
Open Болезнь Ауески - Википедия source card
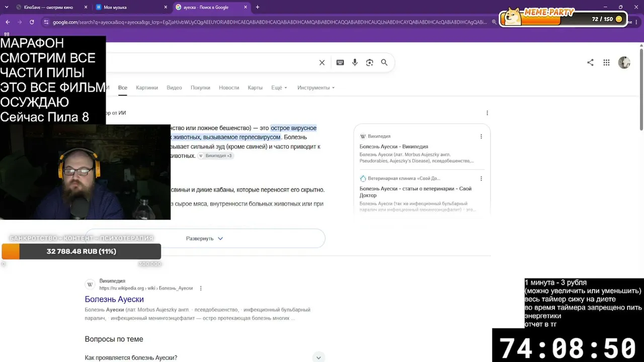393,146
